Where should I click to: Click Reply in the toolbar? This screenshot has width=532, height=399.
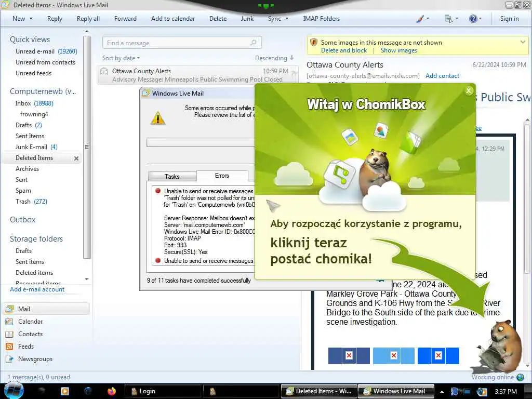[x=55, y=19]
